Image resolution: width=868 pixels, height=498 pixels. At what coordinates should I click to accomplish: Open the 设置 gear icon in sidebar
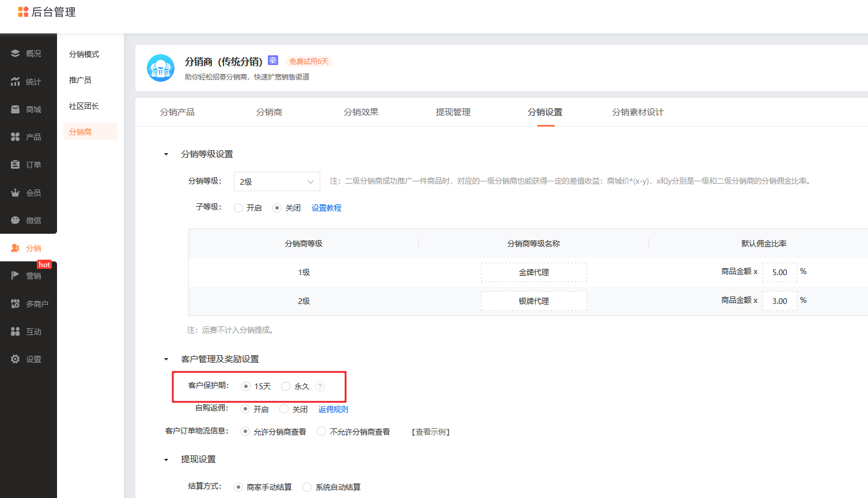pyautogui.click(x=16, y=359)
